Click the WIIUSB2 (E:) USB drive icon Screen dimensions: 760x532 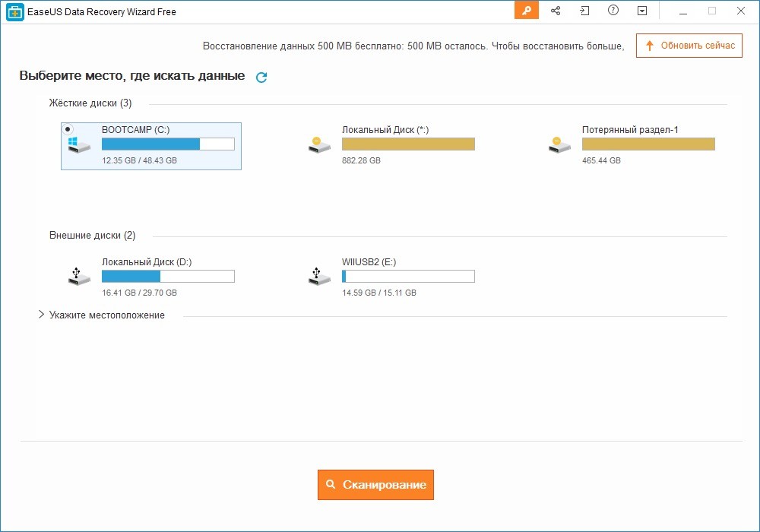(x=319, y=276)
